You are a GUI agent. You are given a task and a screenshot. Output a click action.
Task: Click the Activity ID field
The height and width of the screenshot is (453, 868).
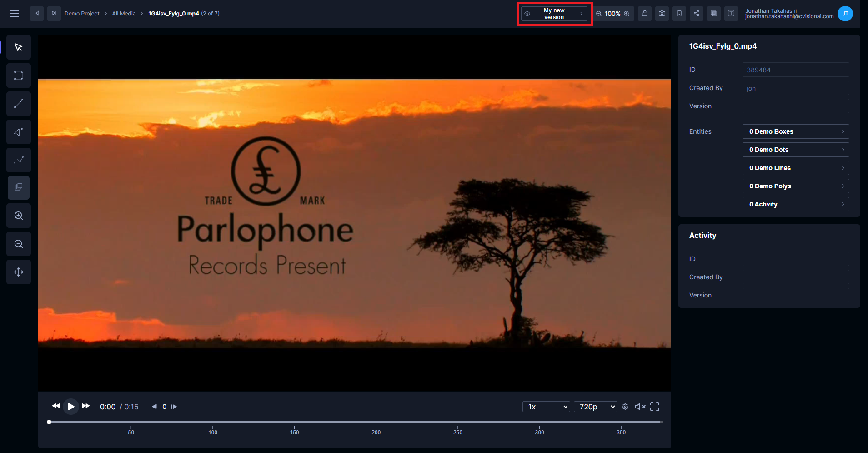tap(796, 259)
